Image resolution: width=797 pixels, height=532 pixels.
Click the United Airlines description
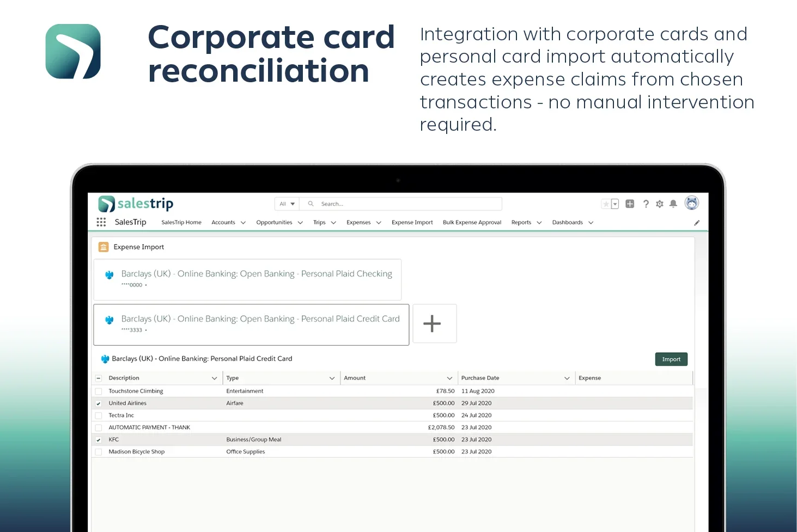click(x=127, y=403)
